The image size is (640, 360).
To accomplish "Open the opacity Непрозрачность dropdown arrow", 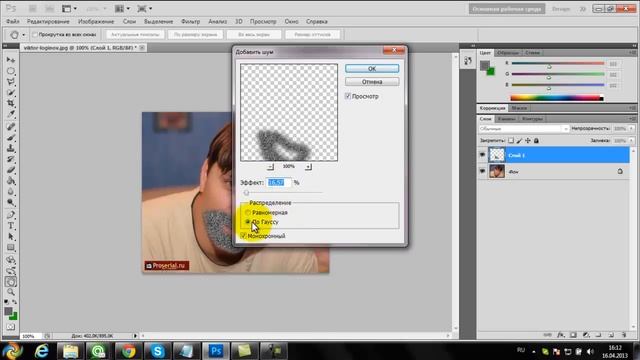I will click(631, 129).
